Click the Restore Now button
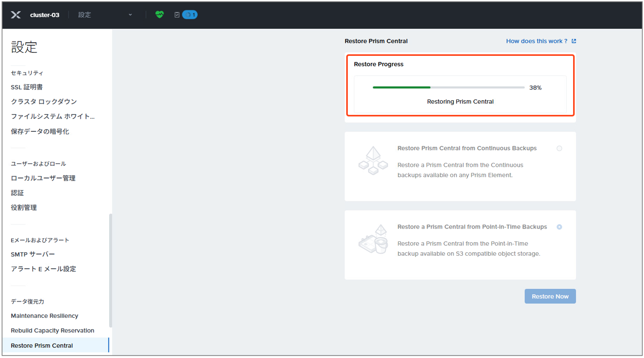The width and height of the screenshot is (644, 358). pos(550,296)
